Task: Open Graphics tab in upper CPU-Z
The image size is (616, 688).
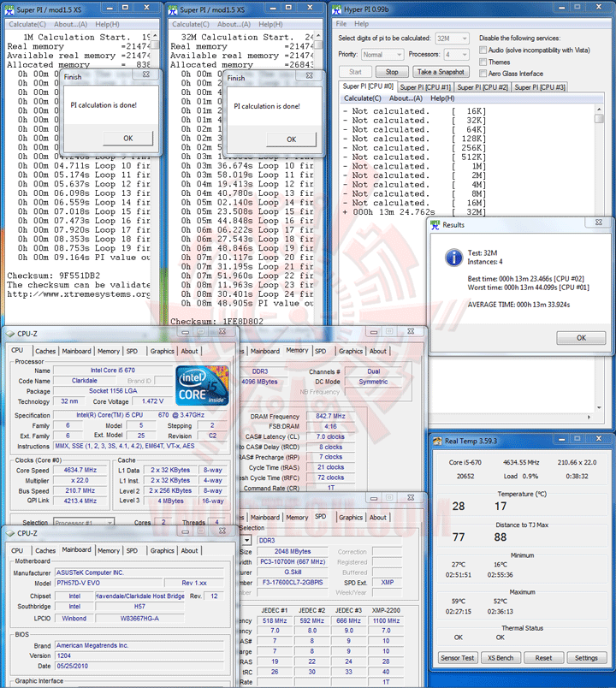Action: [x=162, y=351]
